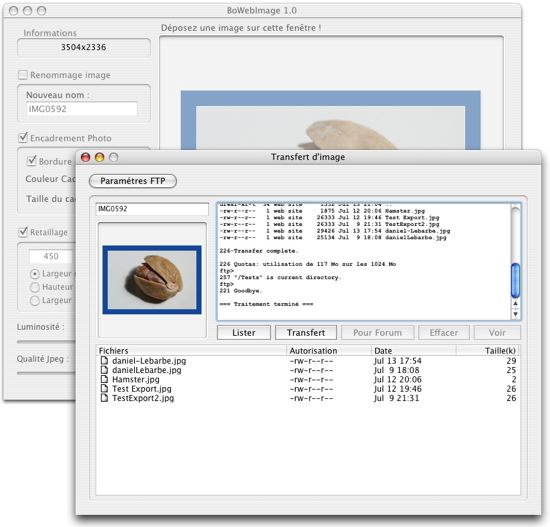Click the file icon beside Test Export.jpg
This screenshot has height=527, width=550.
tap(104, 388)
